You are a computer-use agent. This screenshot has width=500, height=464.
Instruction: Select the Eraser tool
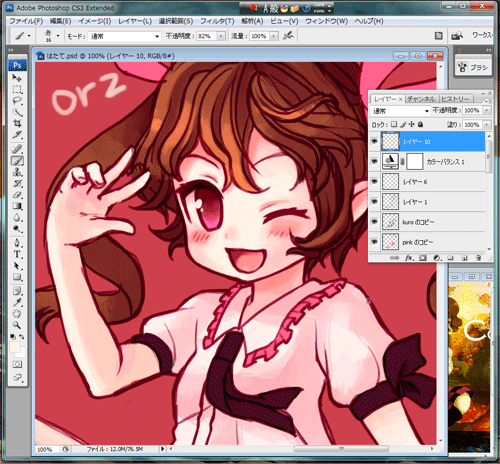point(17,195)
